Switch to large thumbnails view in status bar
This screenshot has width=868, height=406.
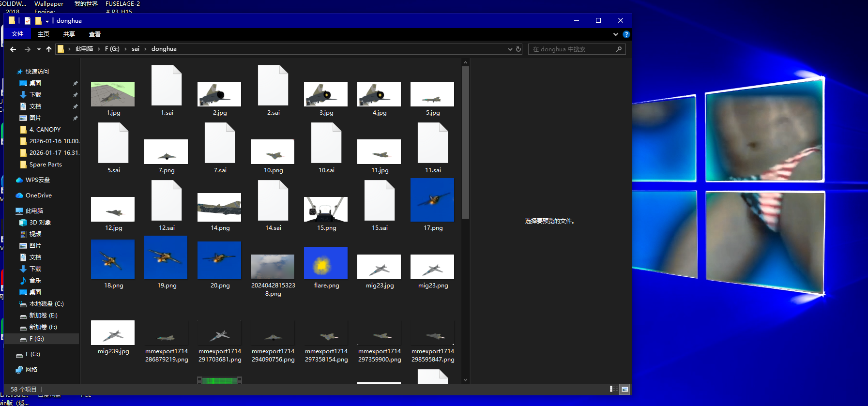(x=624, y=389)
